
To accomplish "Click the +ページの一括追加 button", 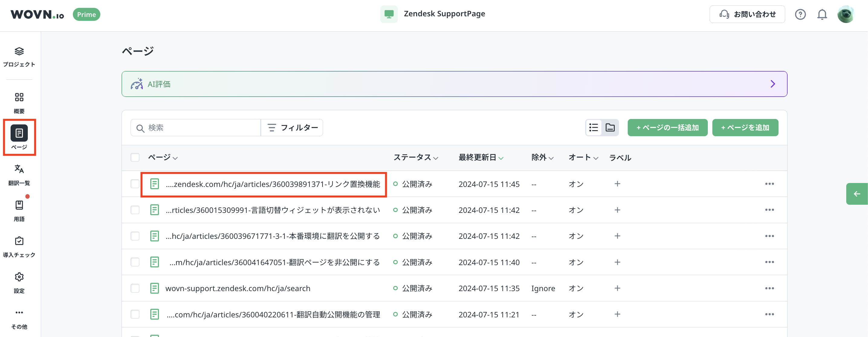I will pyautogui.click(x=667, y=128).
